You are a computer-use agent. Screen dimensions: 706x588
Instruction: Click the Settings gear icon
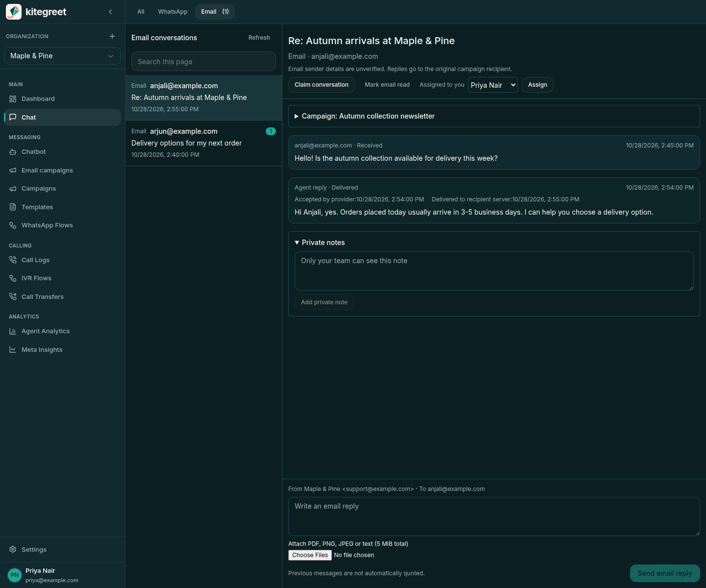point(13,549)
